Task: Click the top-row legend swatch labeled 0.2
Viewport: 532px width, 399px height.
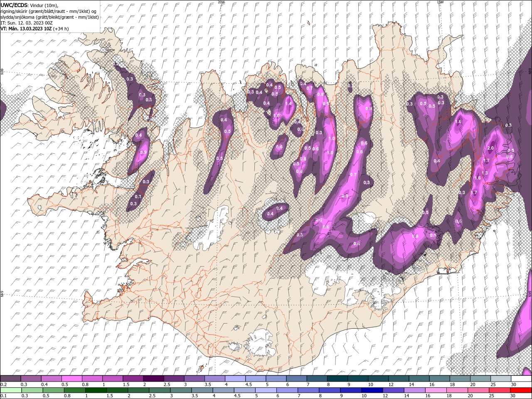Action: click(10, 379)
